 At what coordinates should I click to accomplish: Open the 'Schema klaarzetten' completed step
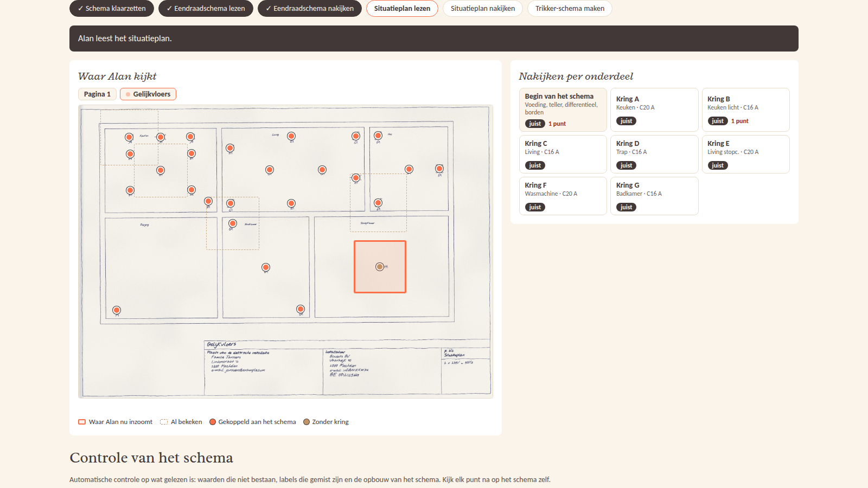[112, 9]
